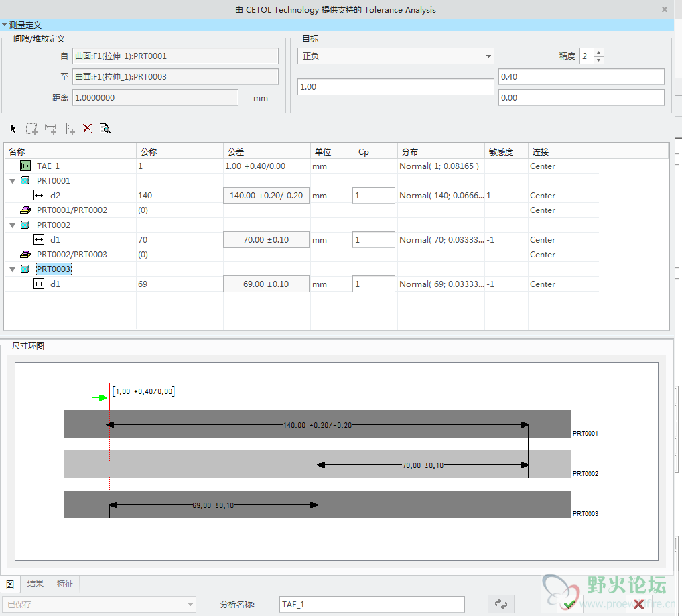Click the 名称 column header

click(70, 151)
